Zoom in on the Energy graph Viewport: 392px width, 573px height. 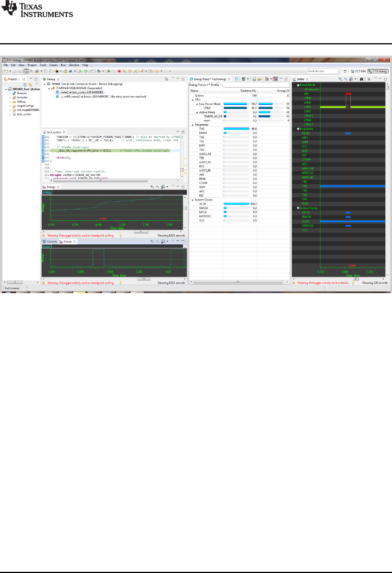(x=152, y=187)
